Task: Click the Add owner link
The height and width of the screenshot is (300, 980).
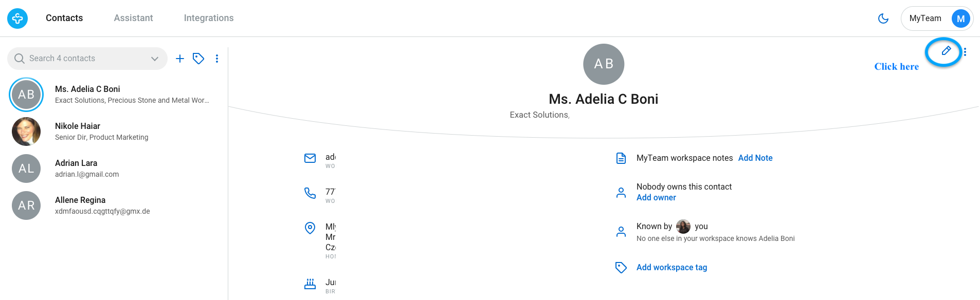Action: [656, 197]
